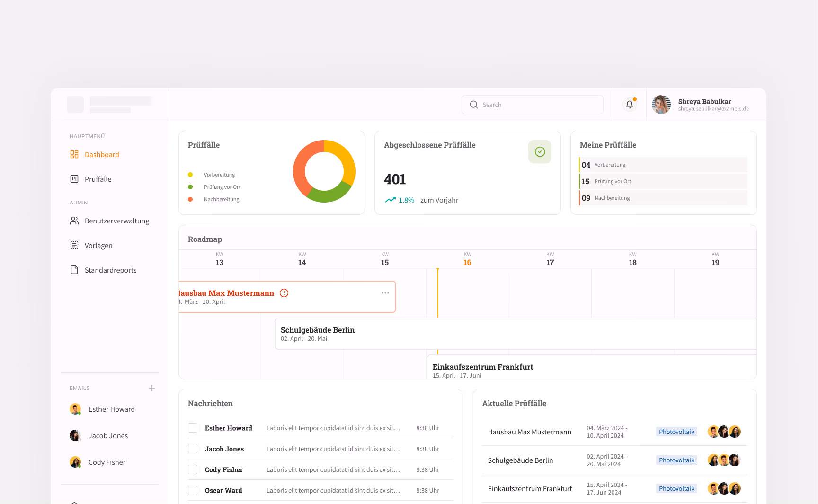Screen dimensions: 818x504
Task: Click the Benutzerverwaltung users icon
Action: [x=74, y=221]
